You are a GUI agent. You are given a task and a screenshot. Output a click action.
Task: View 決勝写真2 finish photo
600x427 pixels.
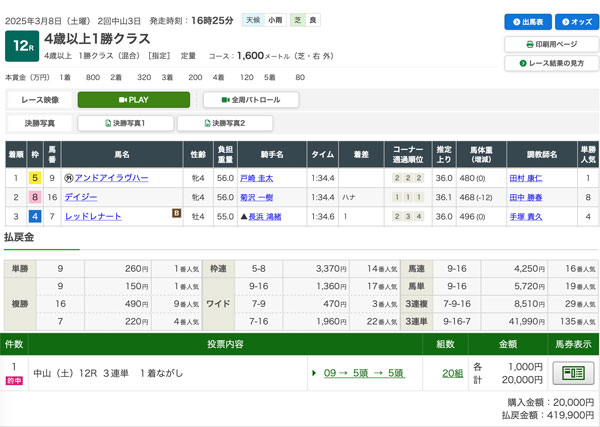pos(224,123)
